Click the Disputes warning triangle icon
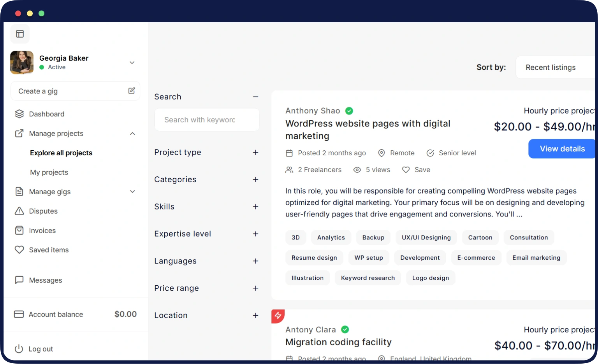This screenshot has width=598, height=364. (19, 211)
